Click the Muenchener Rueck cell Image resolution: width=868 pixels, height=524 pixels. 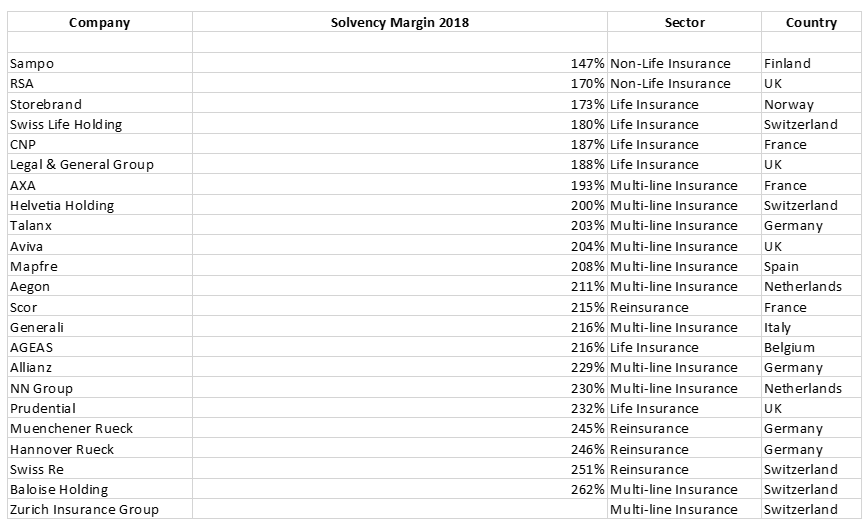[100, 428]
